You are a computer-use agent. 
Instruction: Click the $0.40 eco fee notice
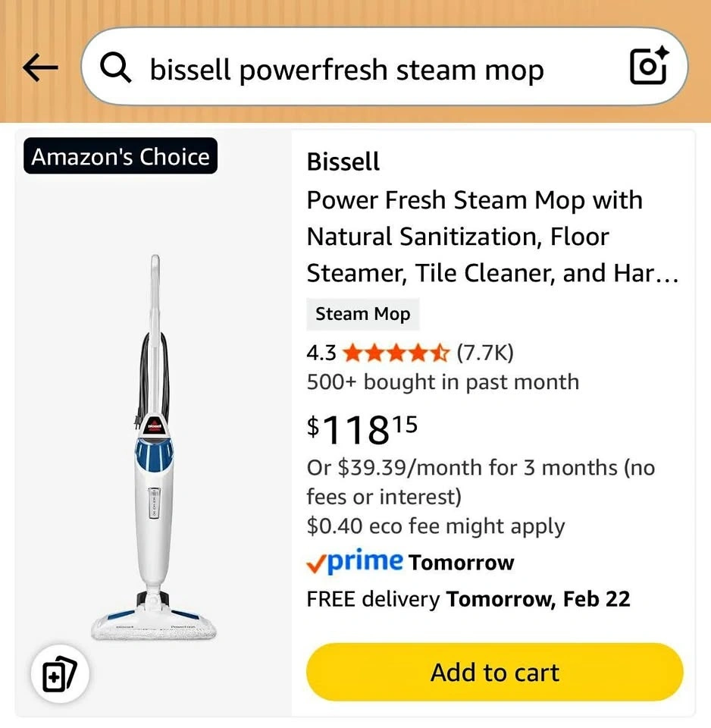coord(436,526)
